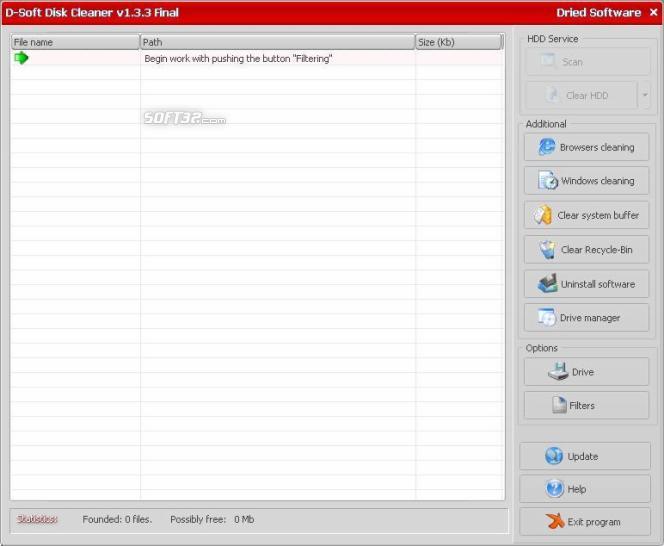Click the Uninstall software box icon
664x546 pixels.
[x=547, y=283]
